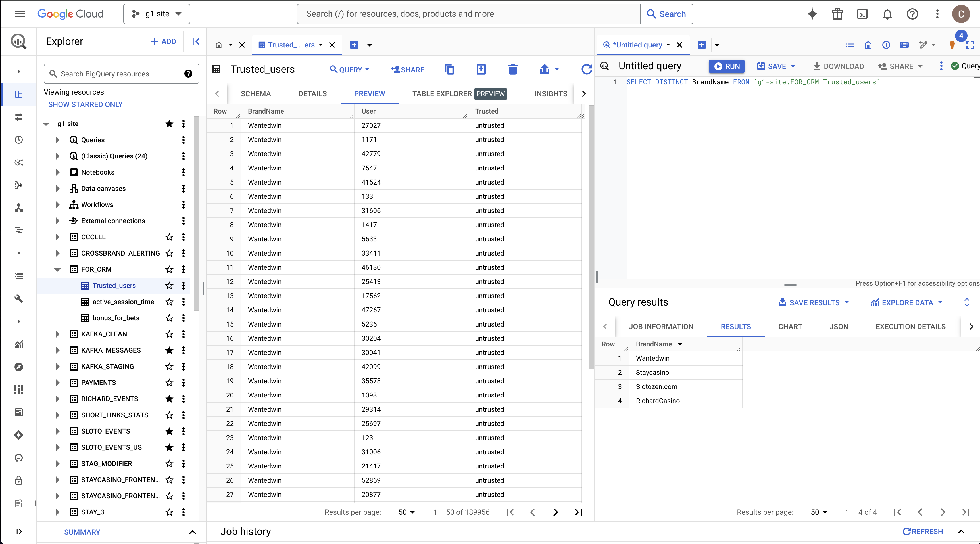Activate Cloud Shell terminal icon
Viewport: 980px width, 544px height.
862,14
